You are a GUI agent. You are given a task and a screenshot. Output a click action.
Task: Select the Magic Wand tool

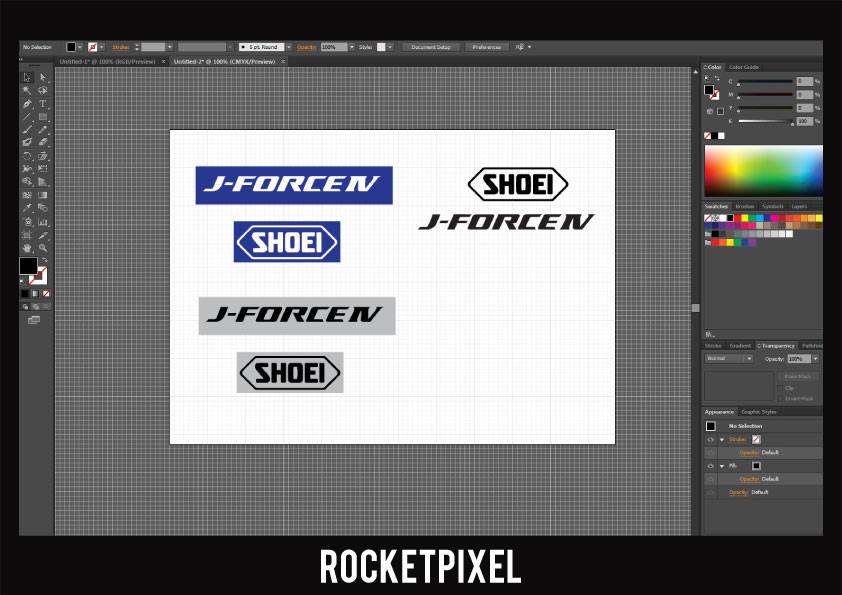(x=27, y=91)
